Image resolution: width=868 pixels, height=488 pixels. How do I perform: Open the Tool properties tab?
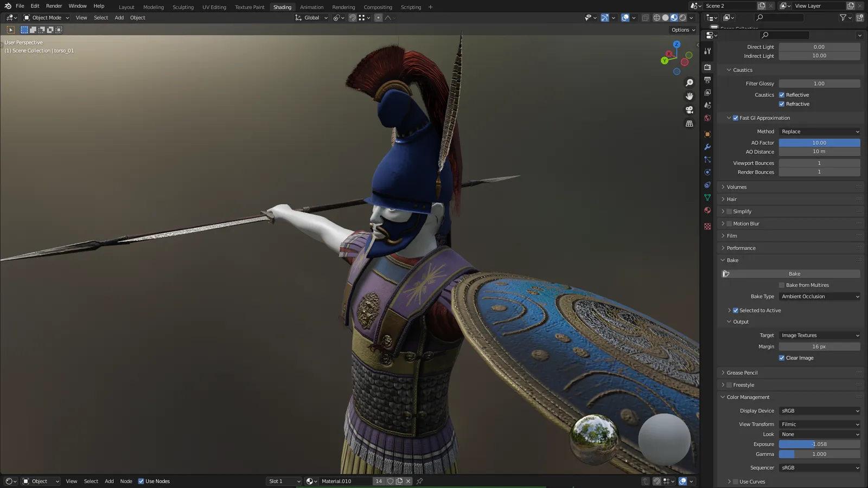tap(707, 51)
